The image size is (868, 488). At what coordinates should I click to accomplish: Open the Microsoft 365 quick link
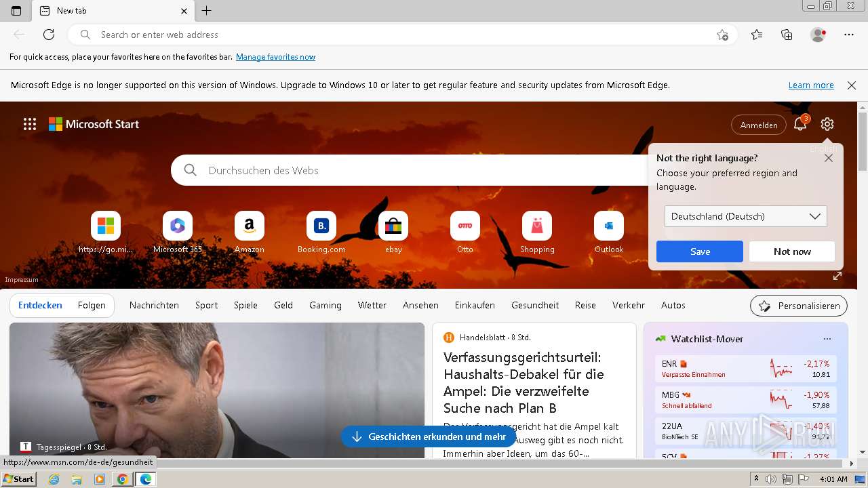[x=178, y=233]
